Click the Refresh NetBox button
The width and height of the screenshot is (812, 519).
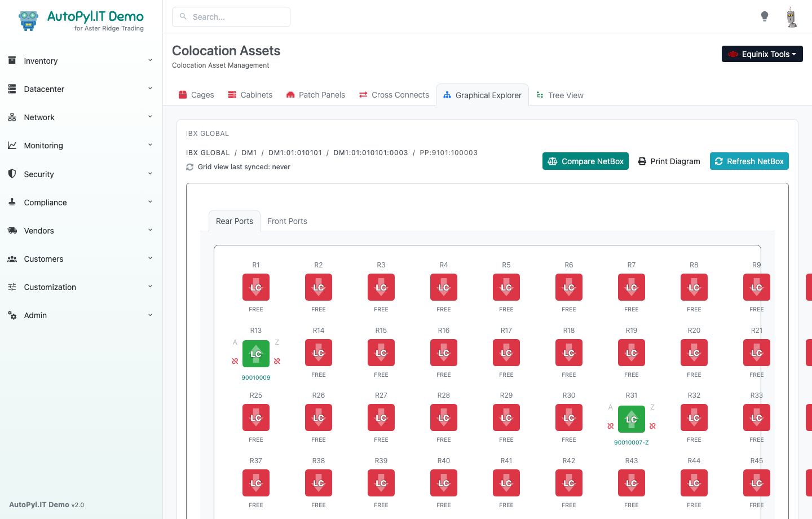[749, 161]
